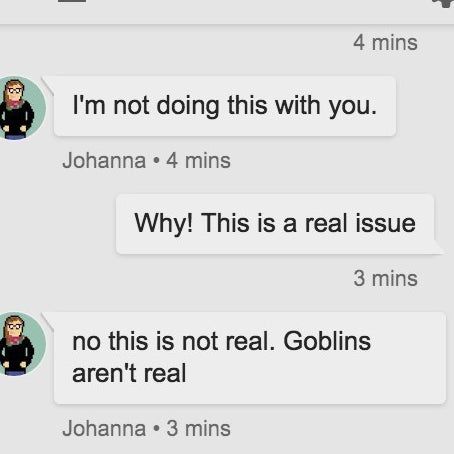Click '4 mins' next to Johanna's name
The image size is (454, 454).
198,161
